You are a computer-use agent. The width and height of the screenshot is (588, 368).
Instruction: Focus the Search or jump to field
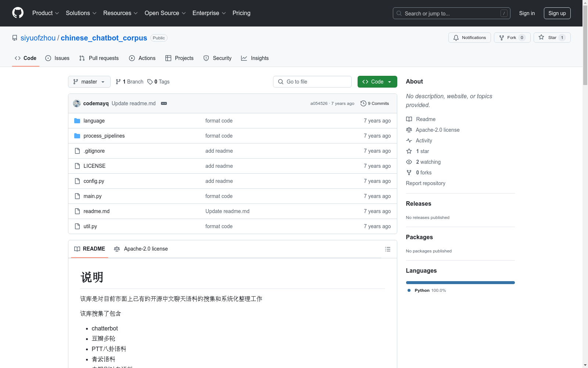click(x=451, y=13)
